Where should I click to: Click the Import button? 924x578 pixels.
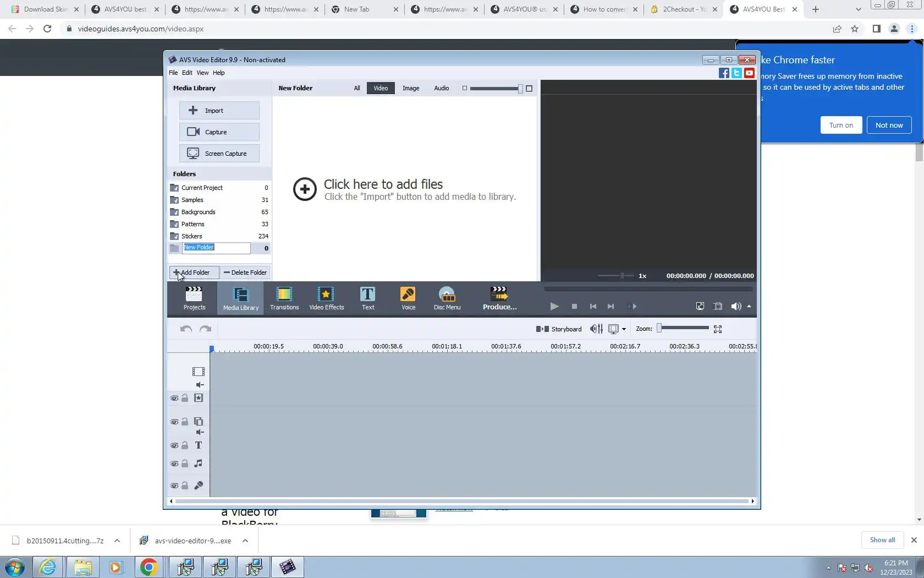point(219,111)
